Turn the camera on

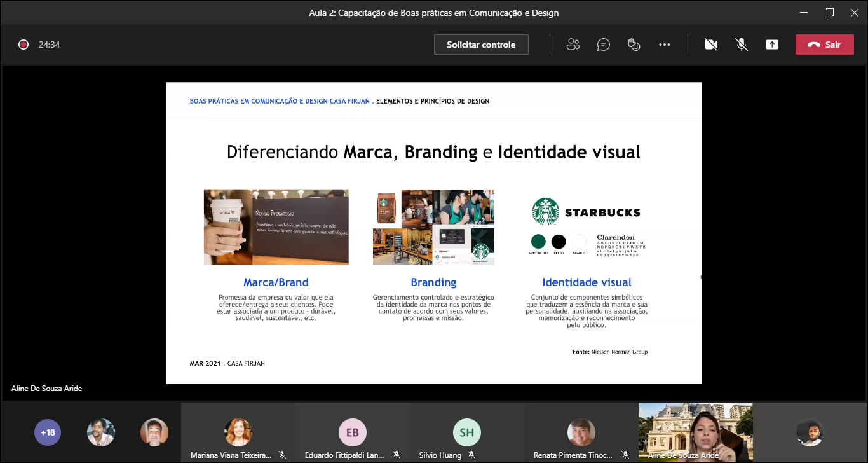(x=711, y=45)
